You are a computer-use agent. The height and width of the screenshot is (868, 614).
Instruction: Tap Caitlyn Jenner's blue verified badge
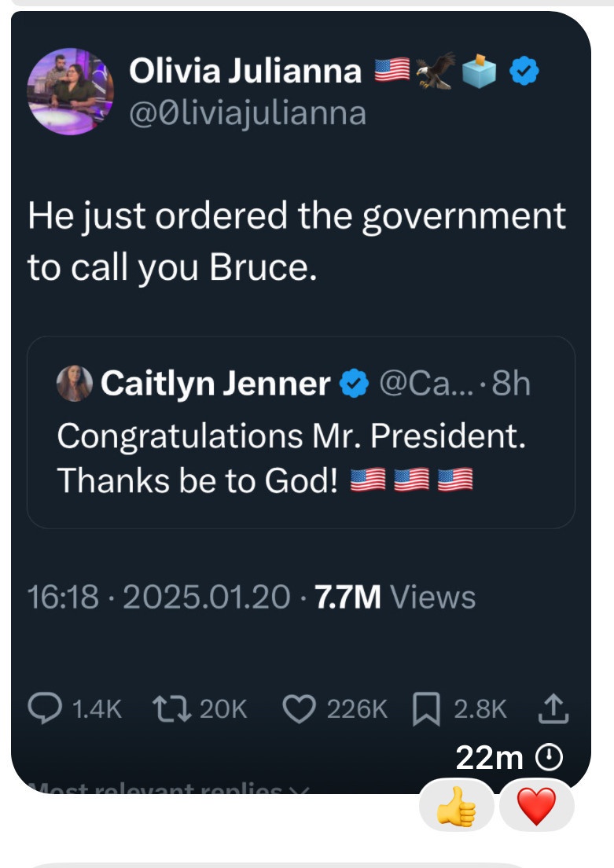pyautogui.click(x=353, y=384)
